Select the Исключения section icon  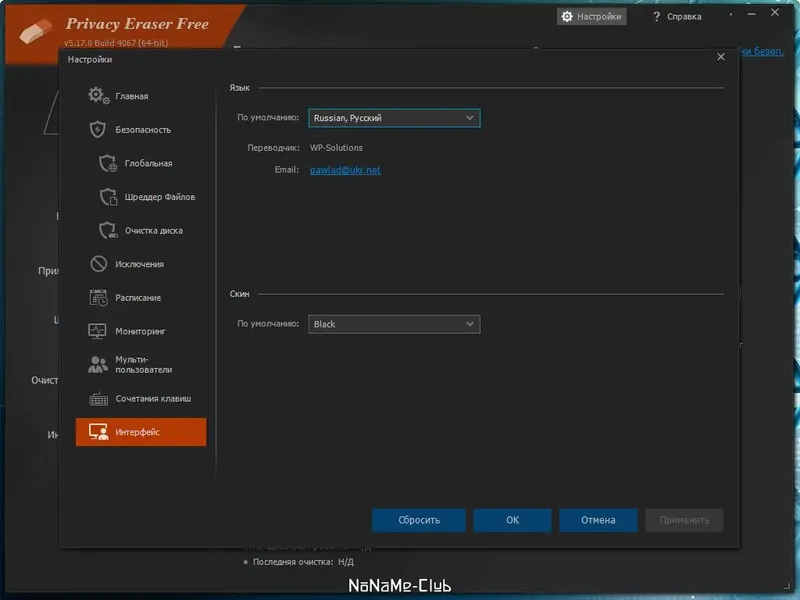click(x=97, y=263)
